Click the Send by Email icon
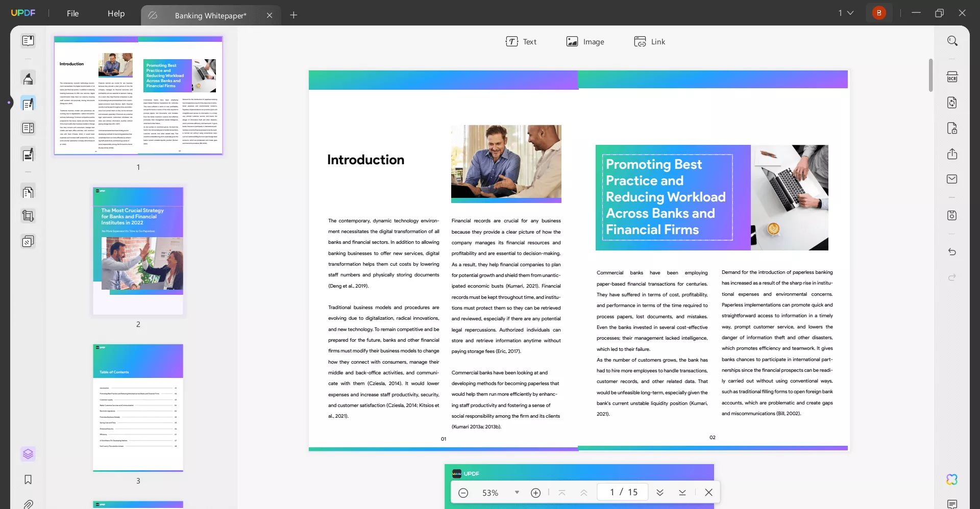 coord(952,179)
